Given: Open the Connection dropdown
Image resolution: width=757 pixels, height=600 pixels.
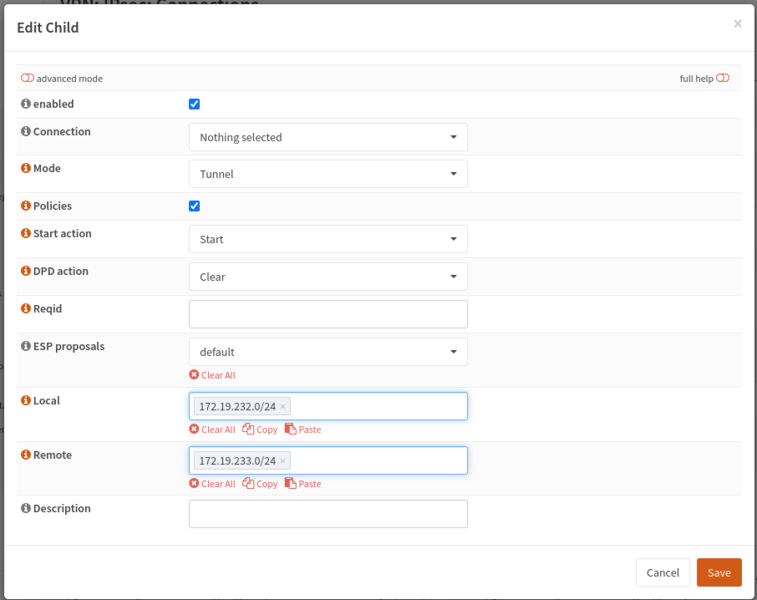Looking at the screenshot, I should click(328, 137).
